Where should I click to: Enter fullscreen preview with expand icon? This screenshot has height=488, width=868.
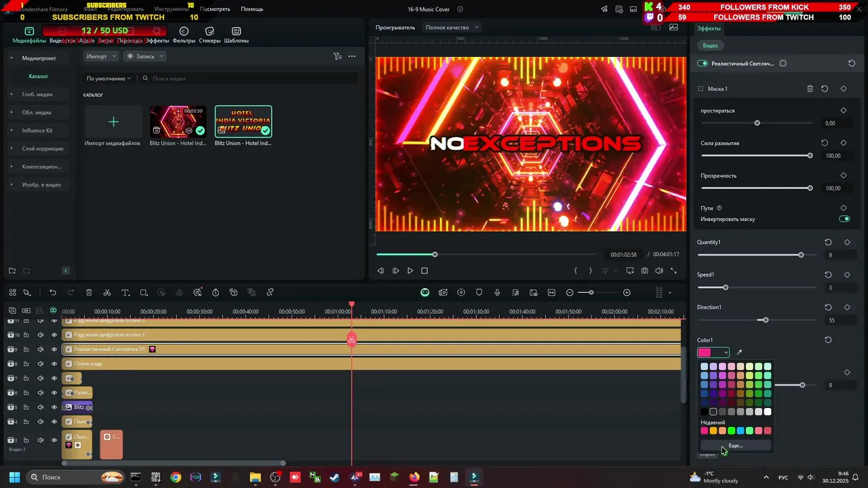pos(673,270)
